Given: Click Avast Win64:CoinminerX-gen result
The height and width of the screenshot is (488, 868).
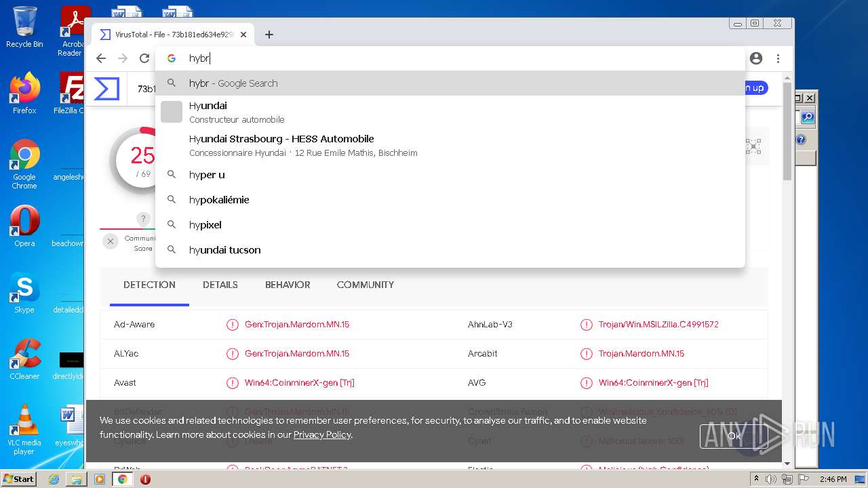Looking at the screenshot, I should click(300, 383).
